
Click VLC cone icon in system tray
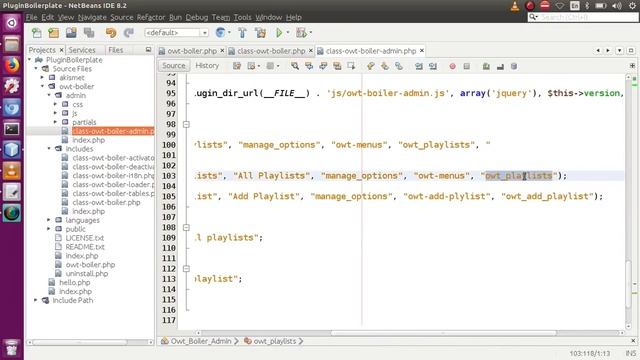point(515,6)
